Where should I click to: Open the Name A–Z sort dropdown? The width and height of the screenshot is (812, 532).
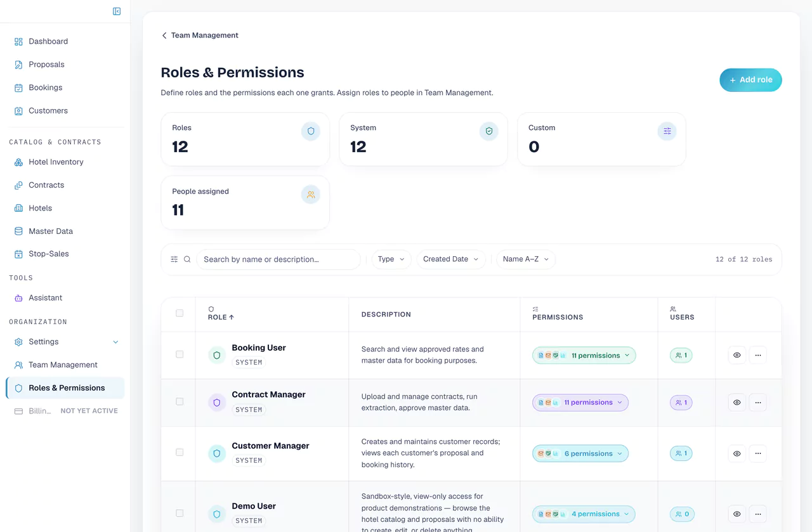(x=526, y=259)
